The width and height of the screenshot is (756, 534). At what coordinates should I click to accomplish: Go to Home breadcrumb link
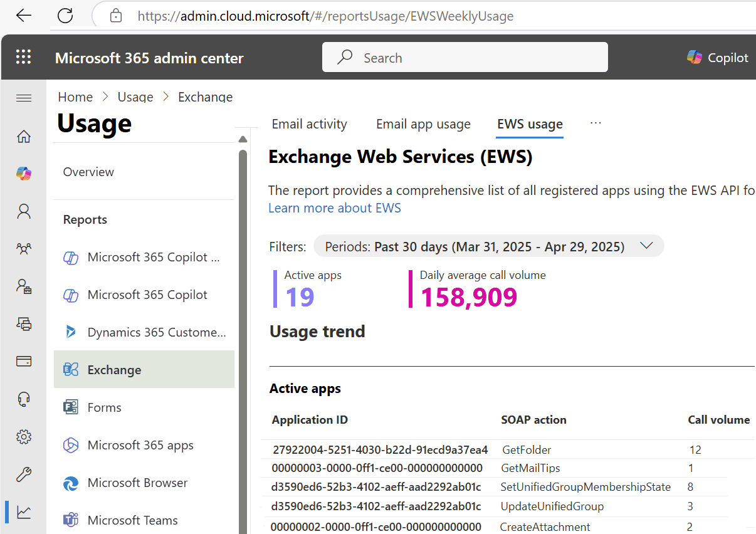pos(75,97)
